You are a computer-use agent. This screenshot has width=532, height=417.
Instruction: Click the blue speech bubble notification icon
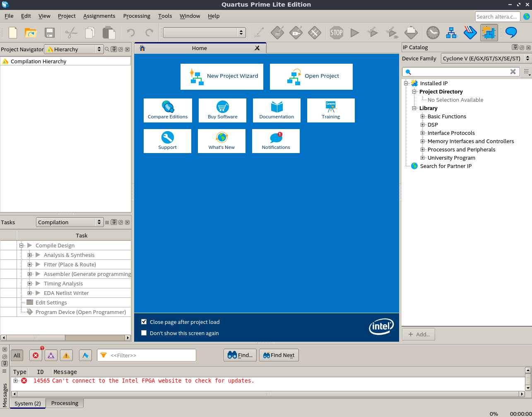click(x=511, y=33)
